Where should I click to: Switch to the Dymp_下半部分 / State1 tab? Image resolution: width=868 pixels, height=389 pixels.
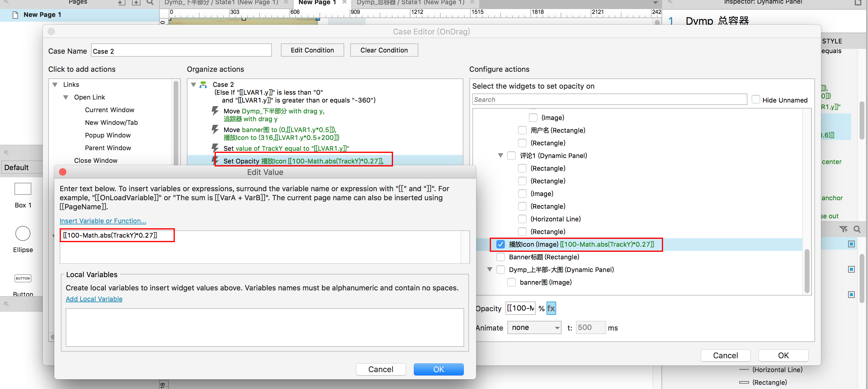[221, 3]
